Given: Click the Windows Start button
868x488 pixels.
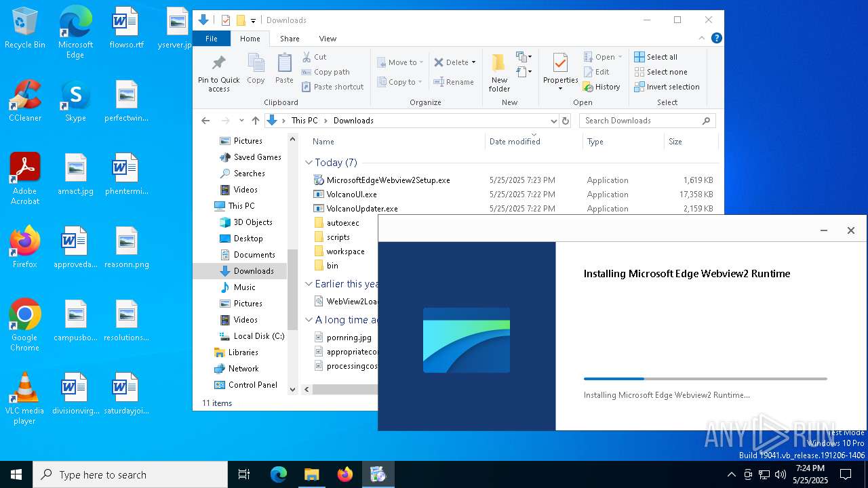Looking at the screenshot, I should [x=16, y=474].
